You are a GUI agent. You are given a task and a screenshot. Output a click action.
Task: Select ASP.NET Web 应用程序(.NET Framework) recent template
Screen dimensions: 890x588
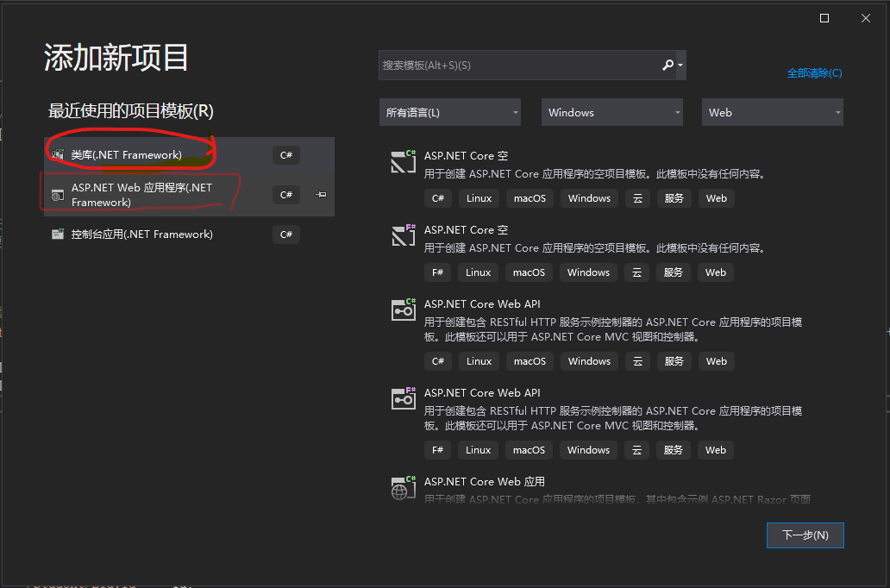189,195
